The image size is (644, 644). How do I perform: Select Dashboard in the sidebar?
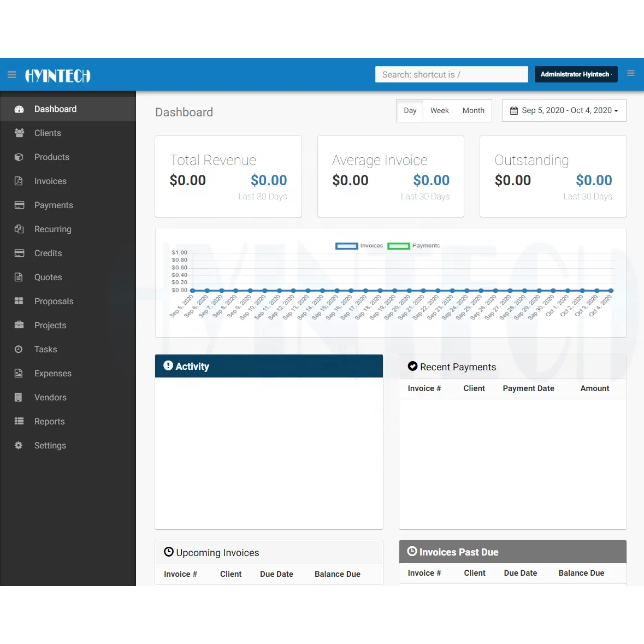pyautogui.click(x=68, y=109)
